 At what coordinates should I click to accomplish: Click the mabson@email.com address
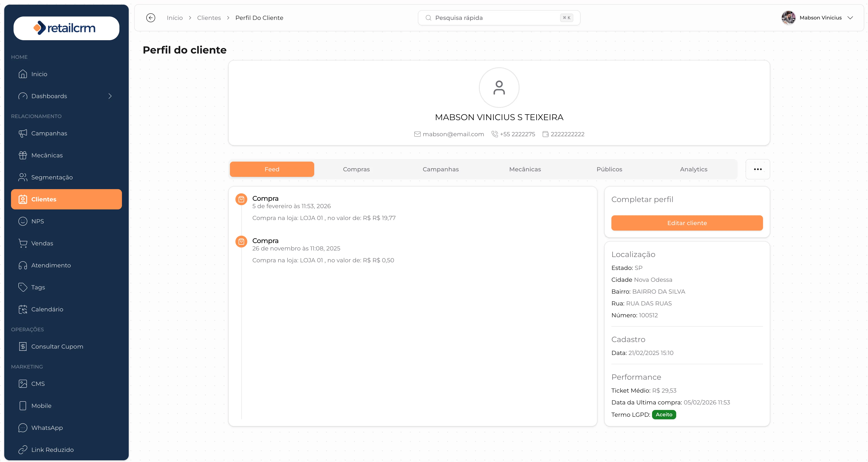[453, 134]
